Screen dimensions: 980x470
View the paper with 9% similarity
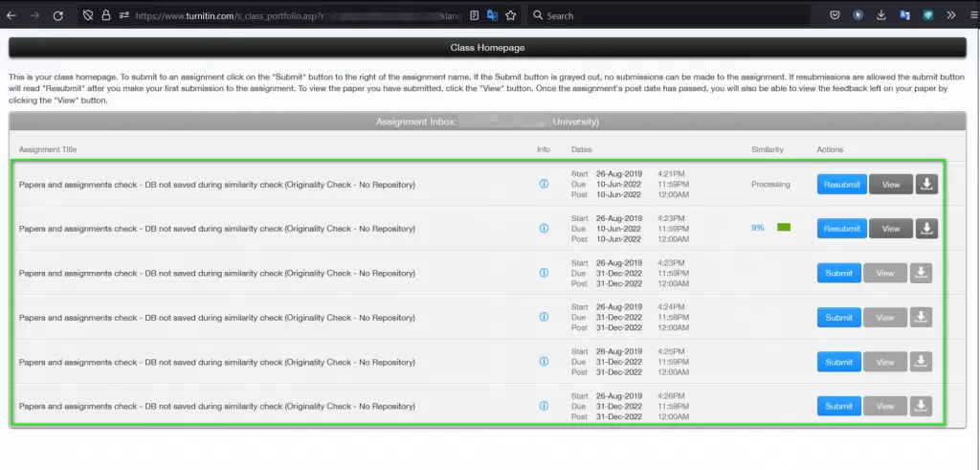[890, 229]
